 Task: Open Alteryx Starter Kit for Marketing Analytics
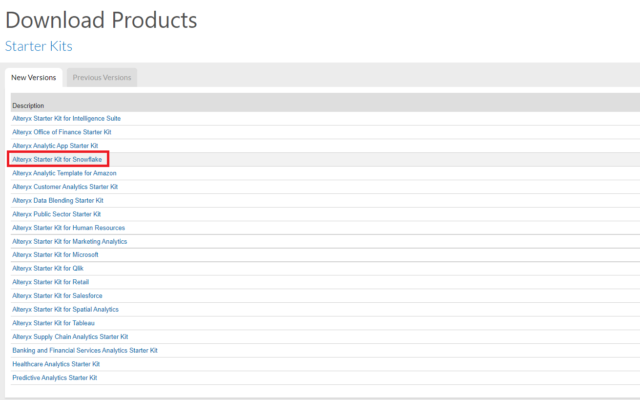69,241
